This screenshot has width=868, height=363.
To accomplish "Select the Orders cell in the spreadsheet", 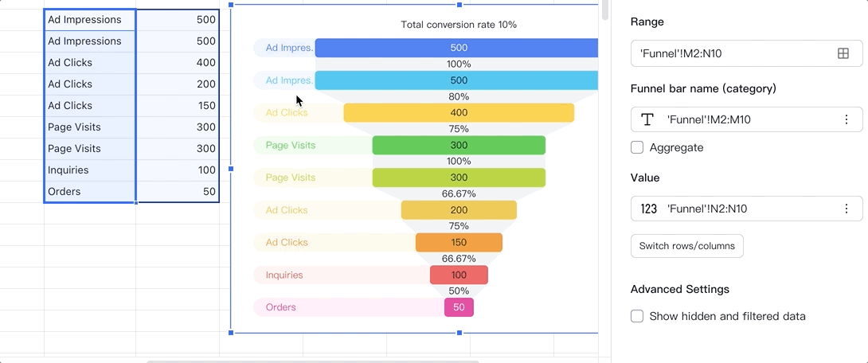I will pos(89,192).
